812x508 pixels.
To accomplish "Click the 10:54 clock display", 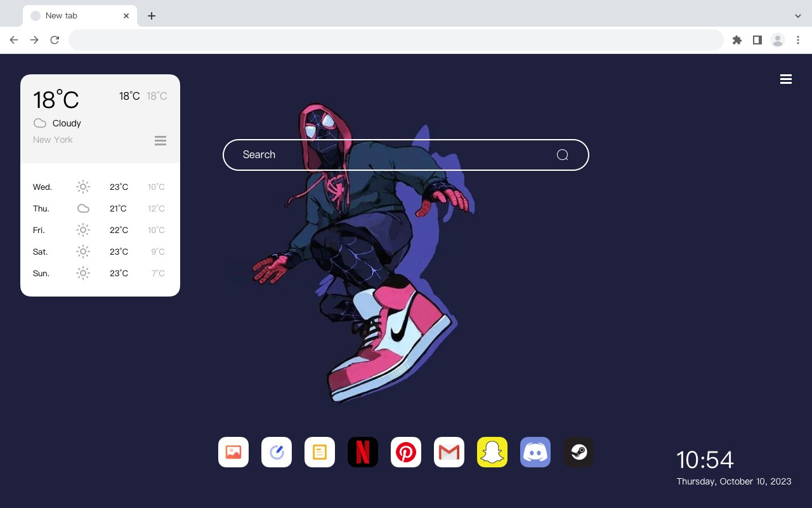I will [x=705, y=460].
